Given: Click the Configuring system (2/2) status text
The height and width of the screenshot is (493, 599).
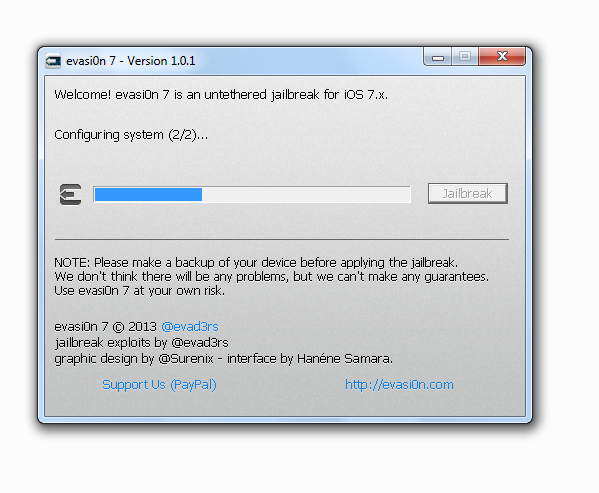Looking at the screenshot, I should tap(131, 135).
